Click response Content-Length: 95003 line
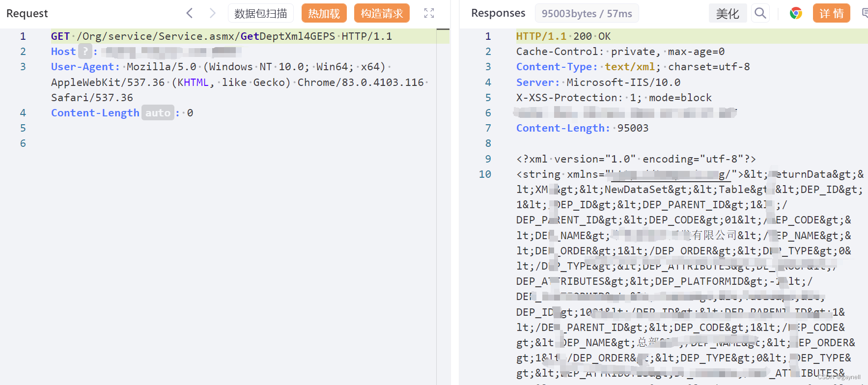The image size is (868, 385). [583, 128]
